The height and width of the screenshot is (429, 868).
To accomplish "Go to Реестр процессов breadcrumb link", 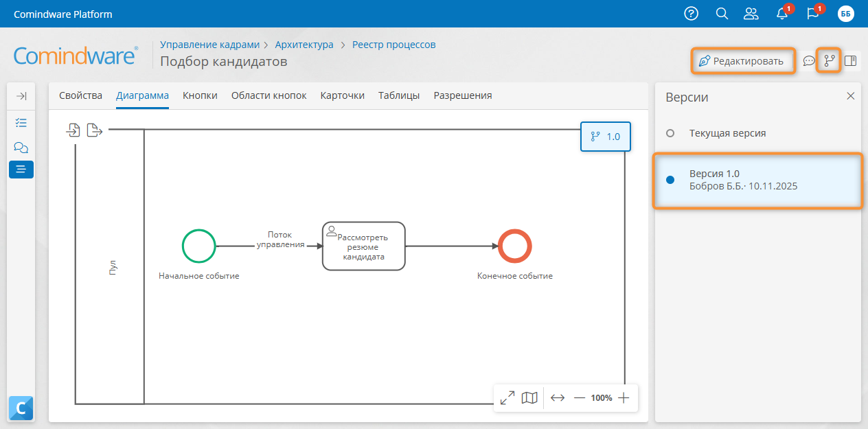I will 393,45.
